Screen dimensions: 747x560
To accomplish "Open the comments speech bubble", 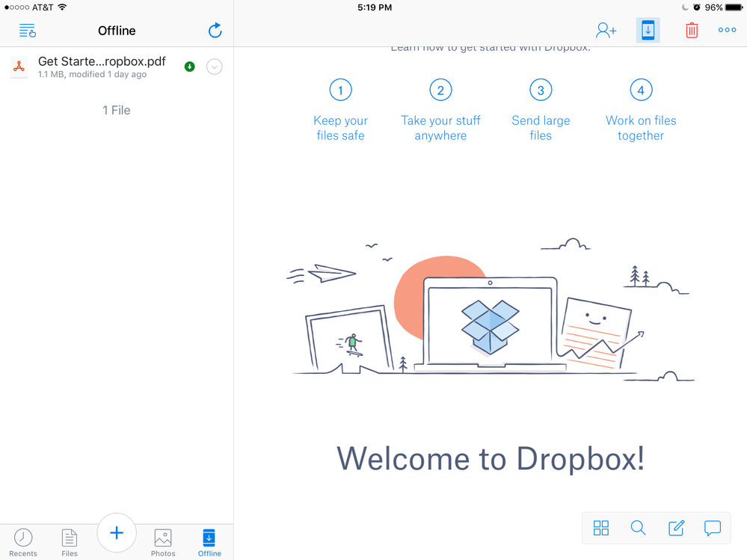I will click(713, 529).
